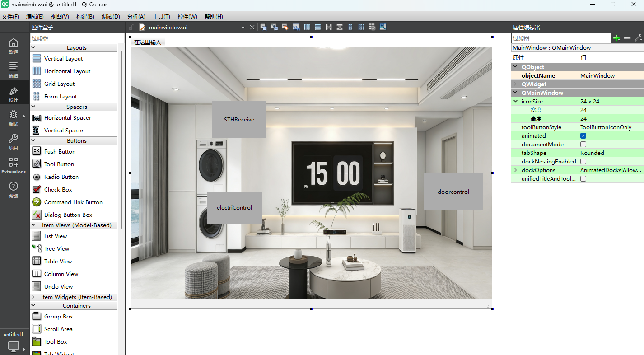Click the Edit Buddies toolbar icon
This screenshot has width=644, height=355.
pos(285,27)
